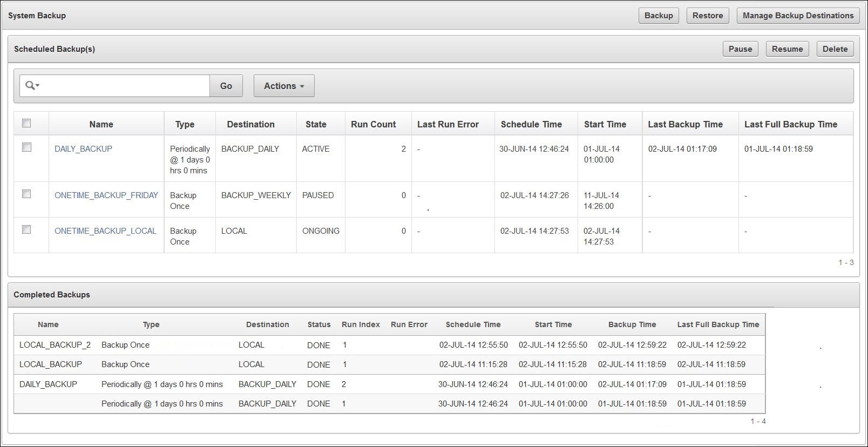
Task: Focus the scheduled backups search field
Action: (x=125, y=86)
